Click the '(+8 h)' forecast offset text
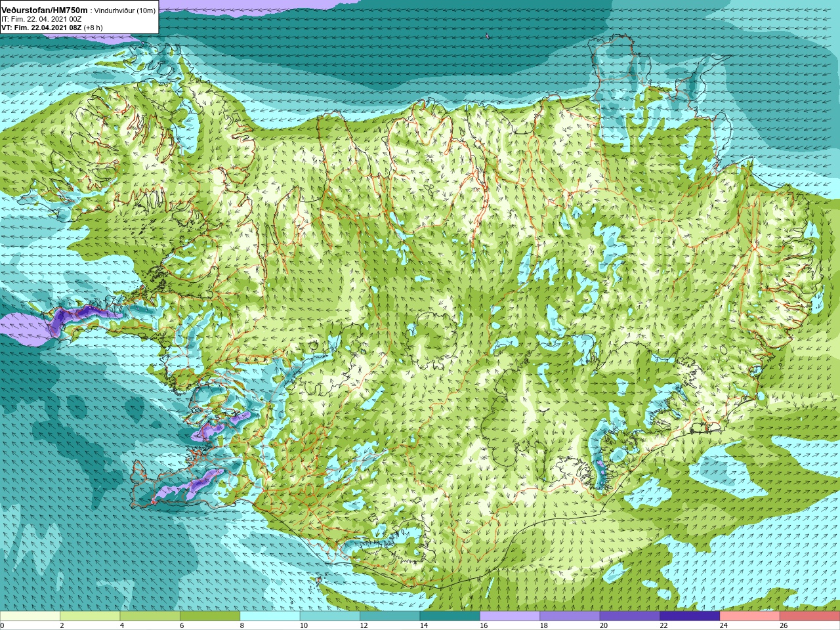840x630 pixels. click(x=93, y=28)
